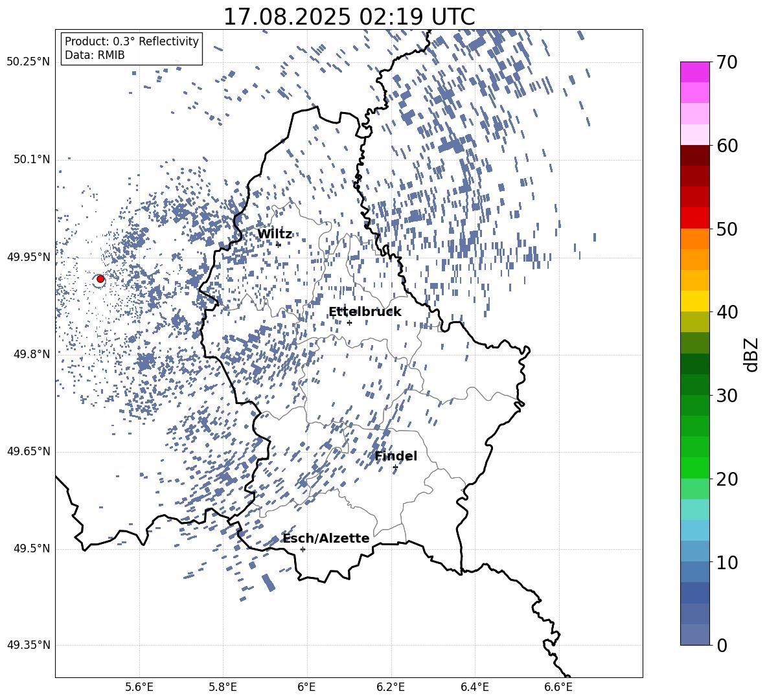Click the colorbar tick label 0
This screenshot has width=767, height=700.
pos(722,645)
